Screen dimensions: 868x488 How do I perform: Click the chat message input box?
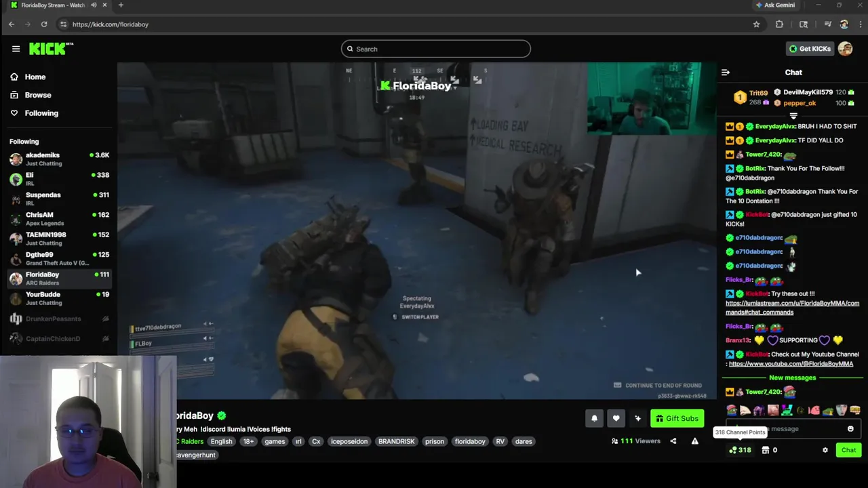792,428
